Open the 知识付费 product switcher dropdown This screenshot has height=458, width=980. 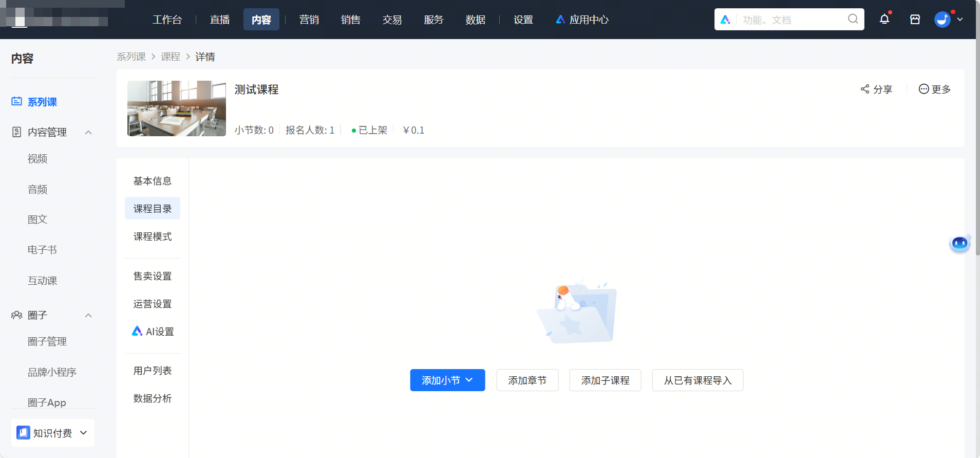pyautogui.click(x=53, y=433)
